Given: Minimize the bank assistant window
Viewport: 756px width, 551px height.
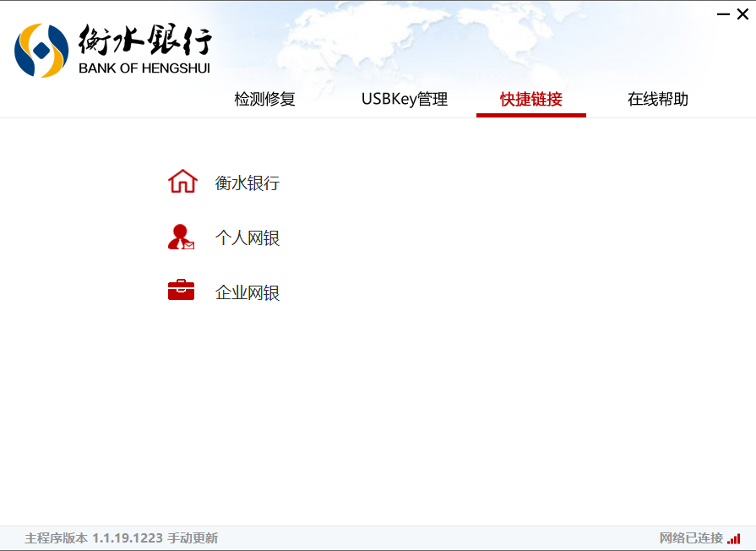Looking at the screenshot, I should [724, 14].
